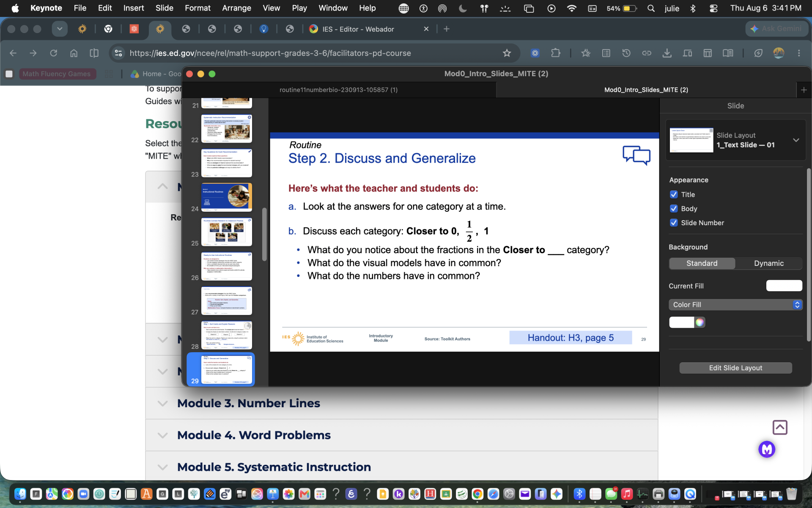Click the Edit Slide Layout button

point(735,368)
